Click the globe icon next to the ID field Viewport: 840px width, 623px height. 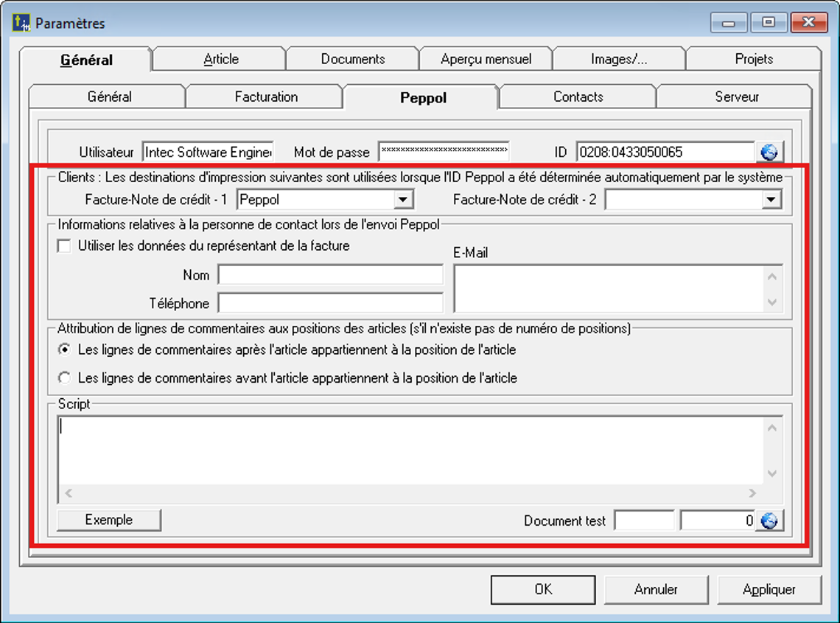click(769, 153)
